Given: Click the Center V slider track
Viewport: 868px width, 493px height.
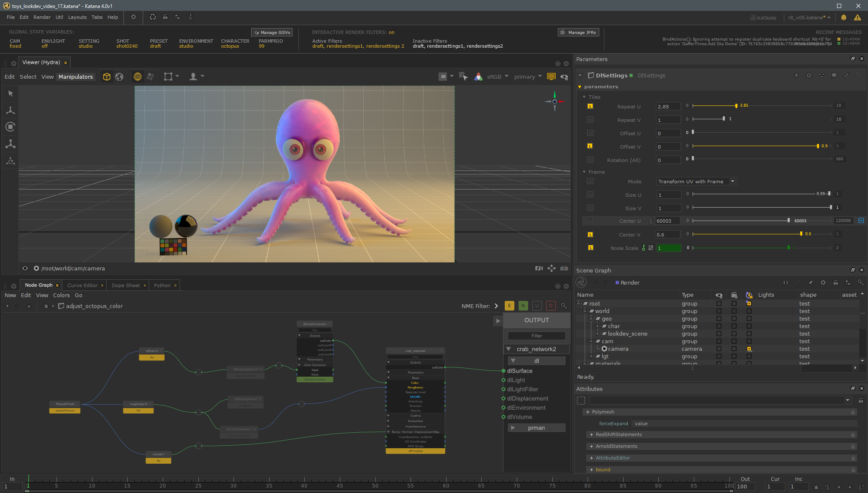Looking at the screenshot, I should tap(745, 234).
